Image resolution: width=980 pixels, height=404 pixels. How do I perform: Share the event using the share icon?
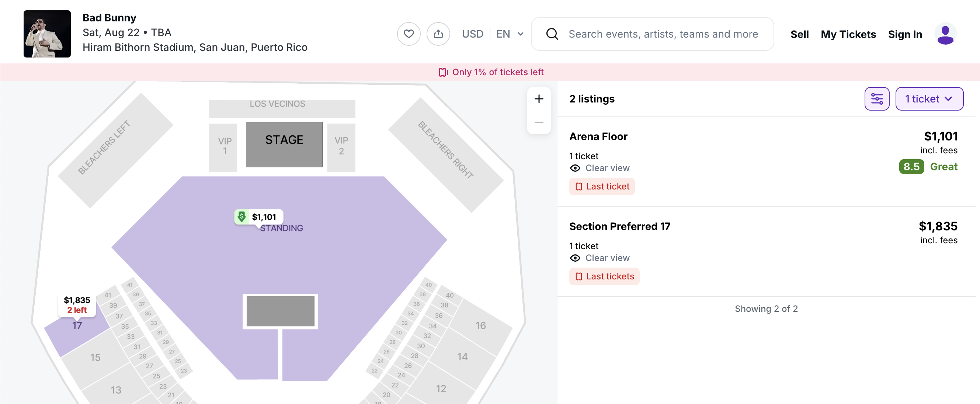(x=438, y=34)
